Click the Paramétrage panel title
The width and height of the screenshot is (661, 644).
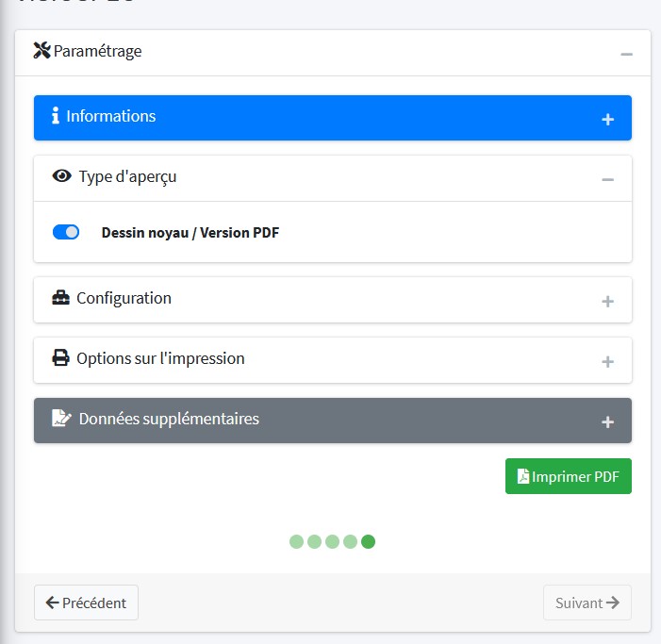pos(97,52)
